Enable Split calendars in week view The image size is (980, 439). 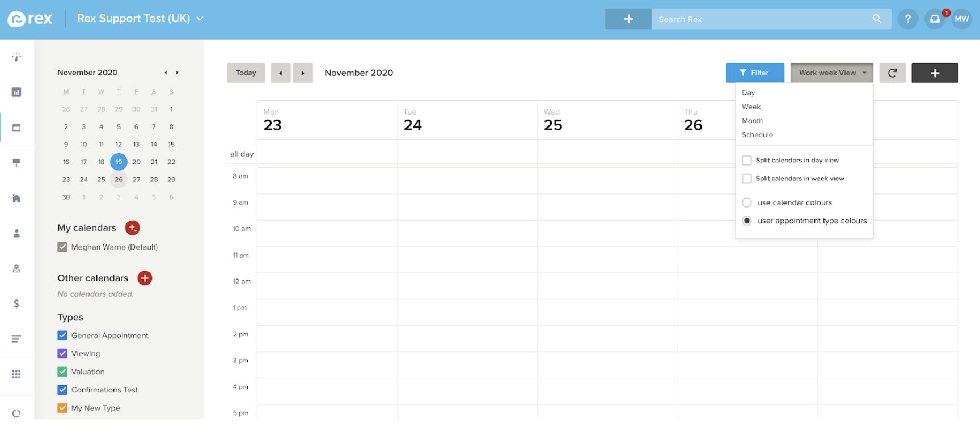click(747, 179)
